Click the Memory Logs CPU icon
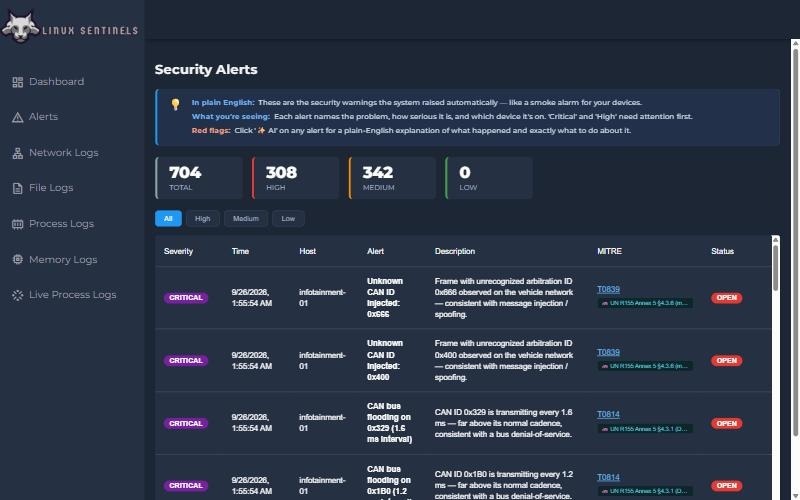 point(18,260)
